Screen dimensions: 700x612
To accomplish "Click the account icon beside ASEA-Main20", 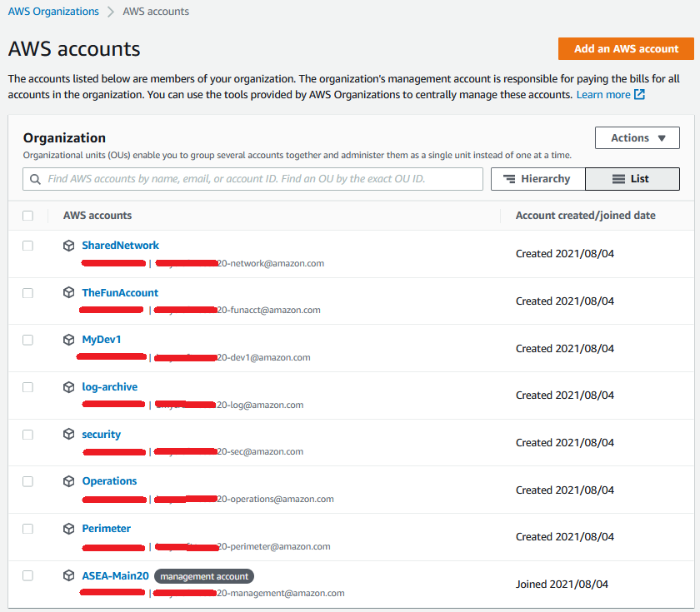I will coord(68,575).
